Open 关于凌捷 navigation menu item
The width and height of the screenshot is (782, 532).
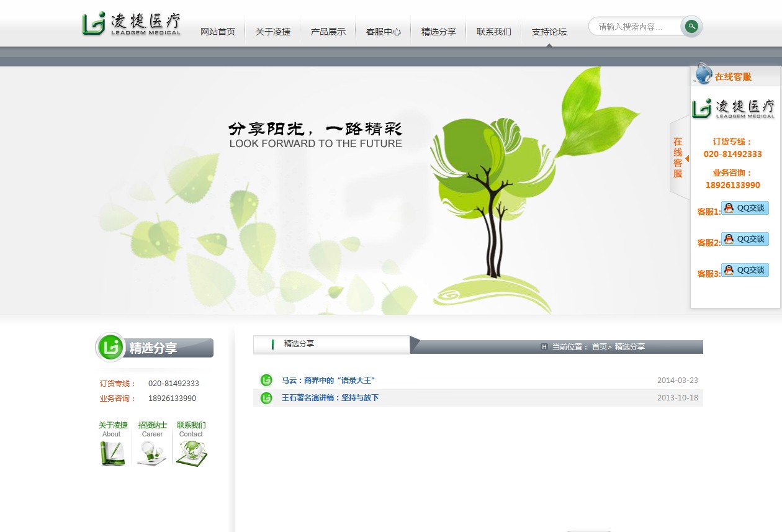[273, 32]
